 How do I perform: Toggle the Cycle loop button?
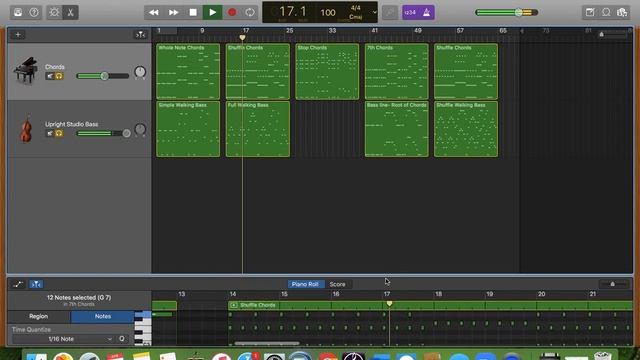click(250, 12)
